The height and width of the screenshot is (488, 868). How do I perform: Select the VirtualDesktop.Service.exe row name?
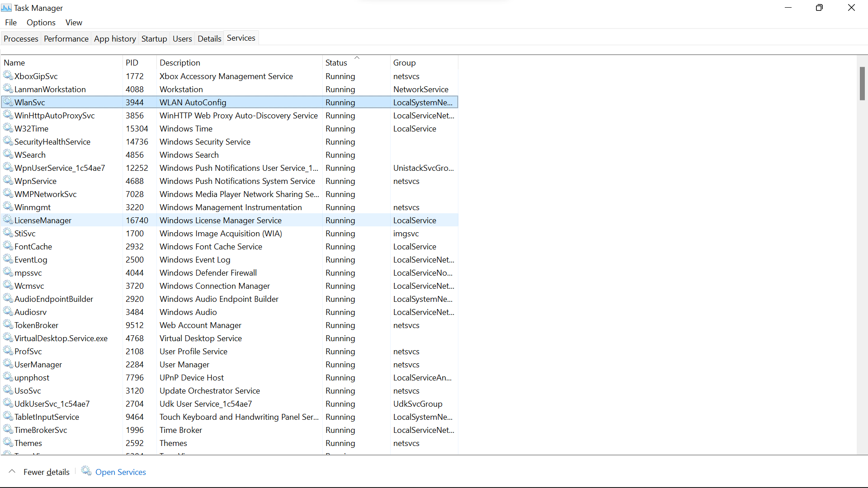tap(61, 338)
